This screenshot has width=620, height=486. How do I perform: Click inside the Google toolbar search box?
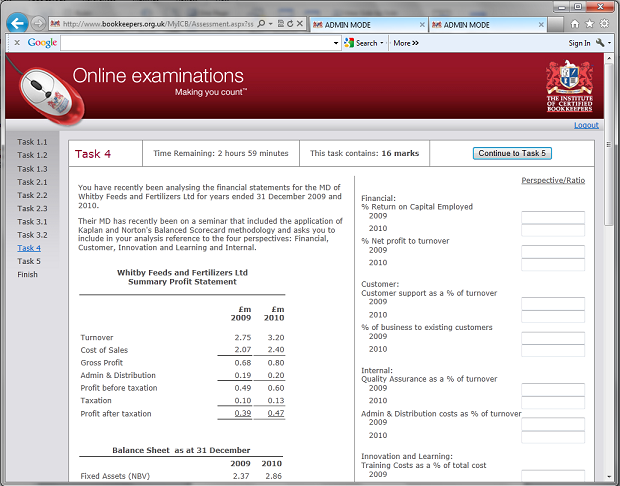tap(197, 43)
